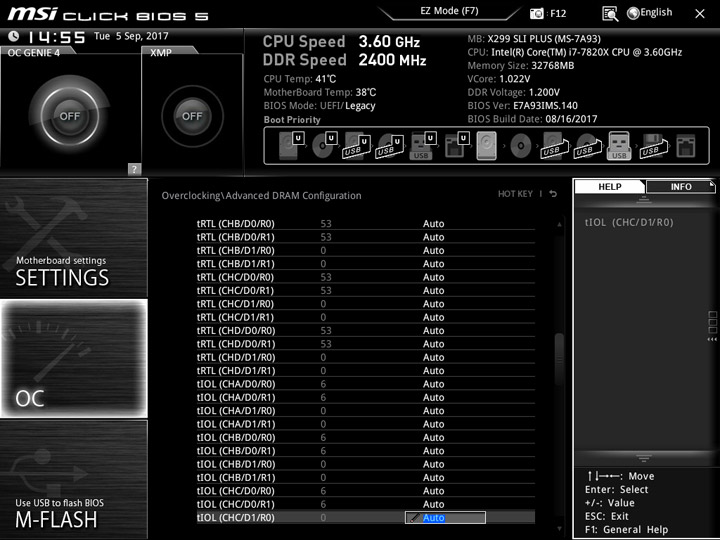Click the scroll-up arrow of the DRAM settings list
The image size is (720, 540).
pos(559,225)
